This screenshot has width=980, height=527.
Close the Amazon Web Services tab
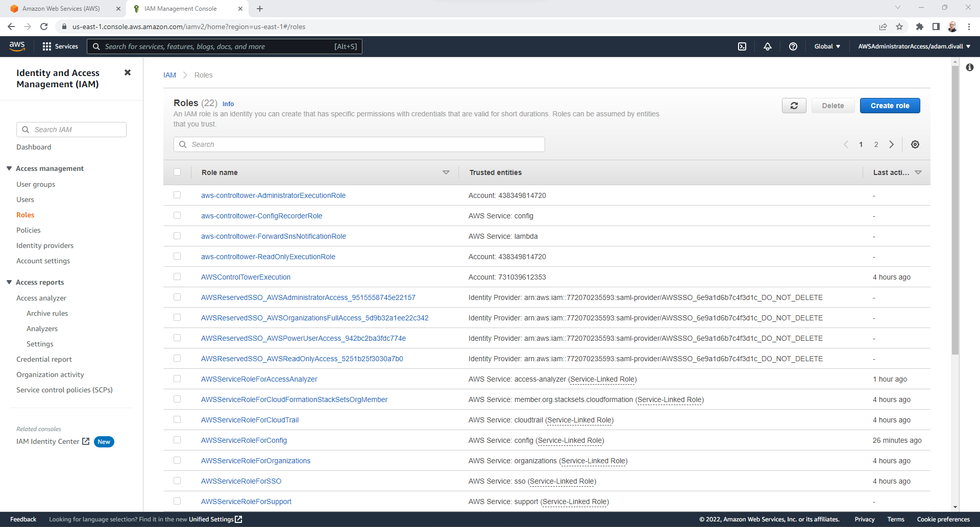[118, 9]
